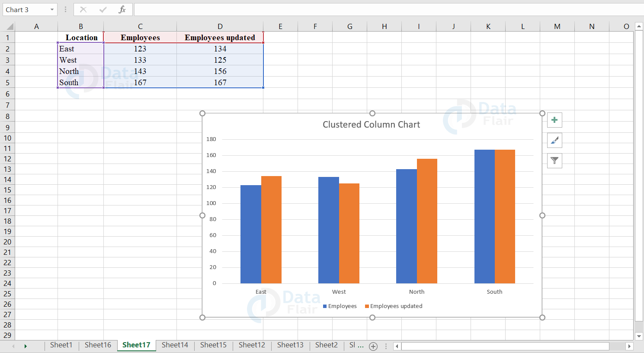644x353 pixels.
Task: Click the next sheet navigation arrow
Action: click(25, 345)
